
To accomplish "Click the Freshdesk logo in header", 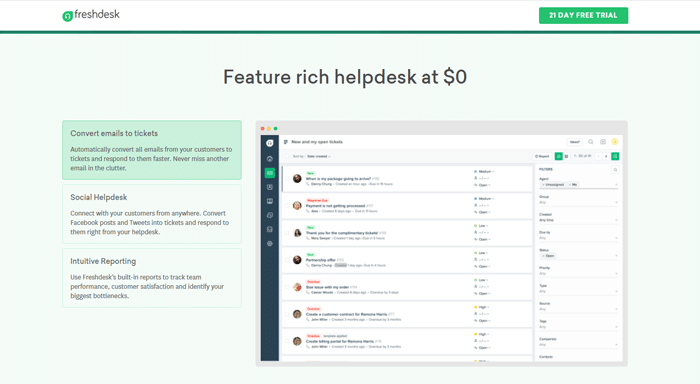I will click(91, 15).
